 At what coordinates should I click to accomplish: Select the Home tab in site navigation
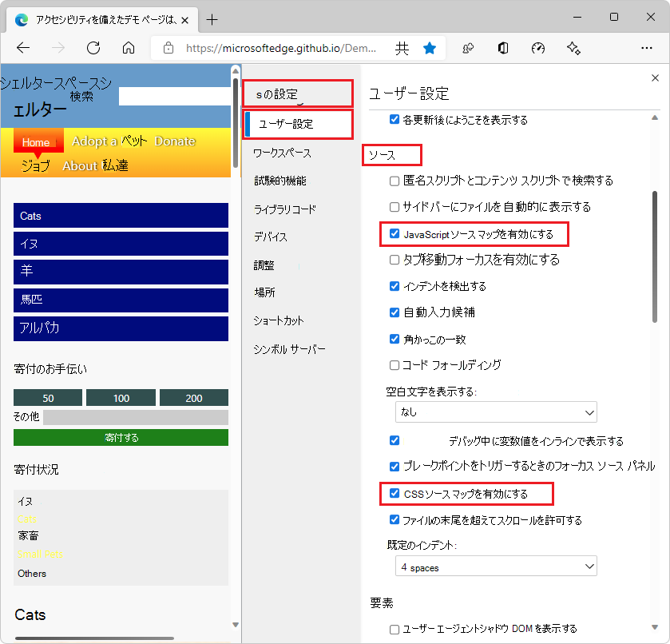coord(38,141)
